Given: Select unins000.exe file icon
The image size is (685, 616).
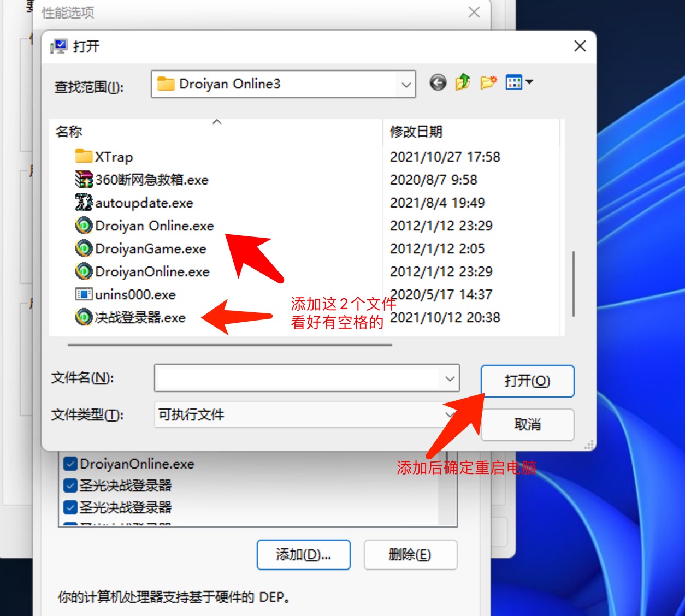Looking at the screenshot, I should point(84,294).
